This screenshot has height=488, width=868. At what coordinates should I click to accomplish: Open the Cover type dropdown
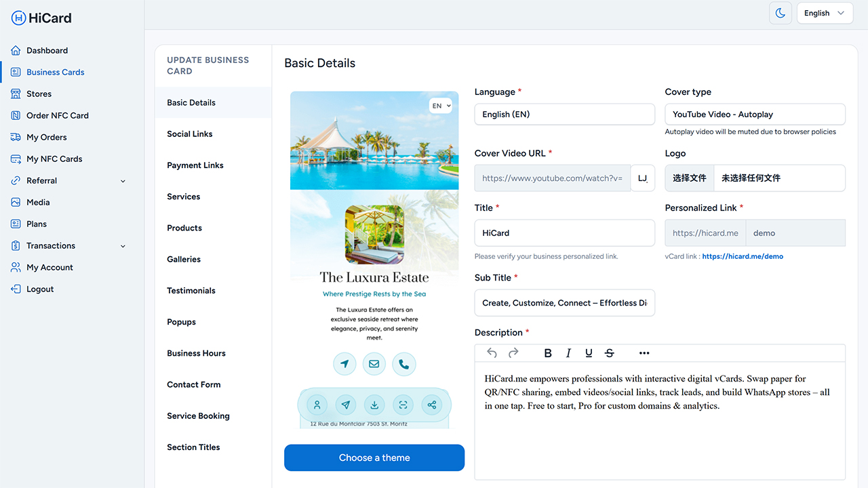point(755,115)
